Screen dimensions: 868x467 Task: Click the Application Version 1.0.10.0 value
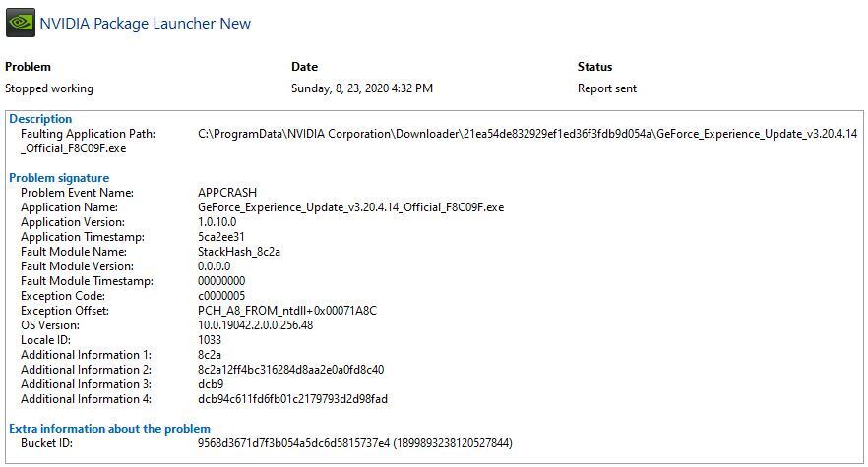click(x=217, y=222)
